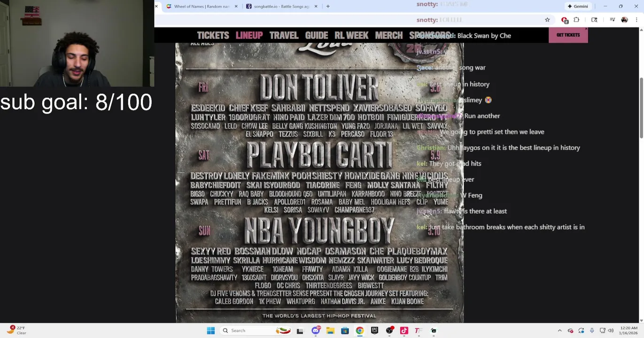This screenshot has height=338, width=644.
Task: Open the RL WEEK page
Action: pos(351,36)
